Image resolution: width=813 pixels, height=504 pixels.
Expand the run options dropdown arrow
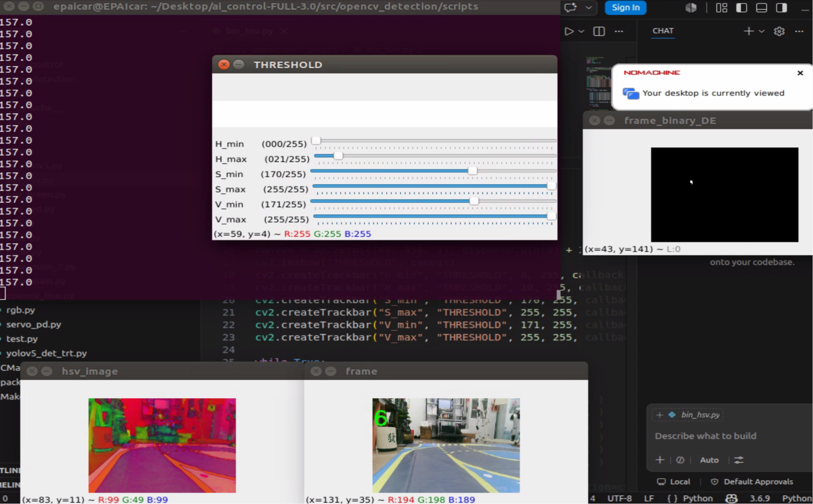click(x=581, y=31)
